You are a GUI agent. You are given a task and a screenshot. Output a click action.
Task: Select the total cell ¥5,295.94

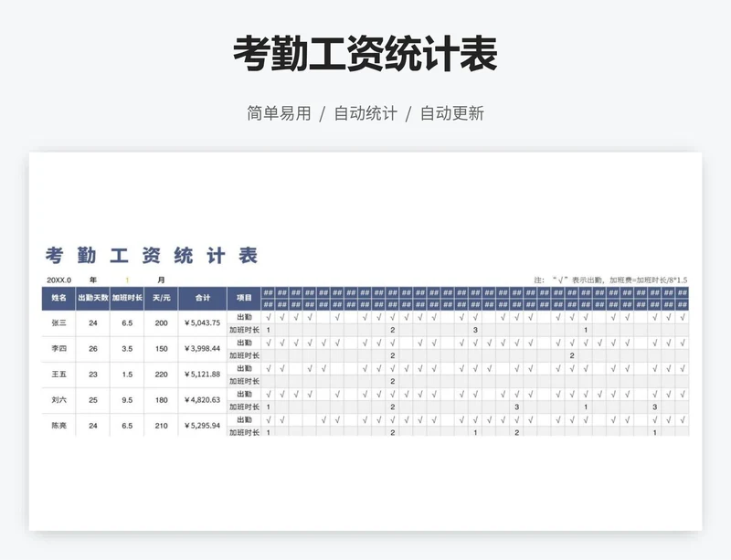pyautogui.click(x=202, y=426)
